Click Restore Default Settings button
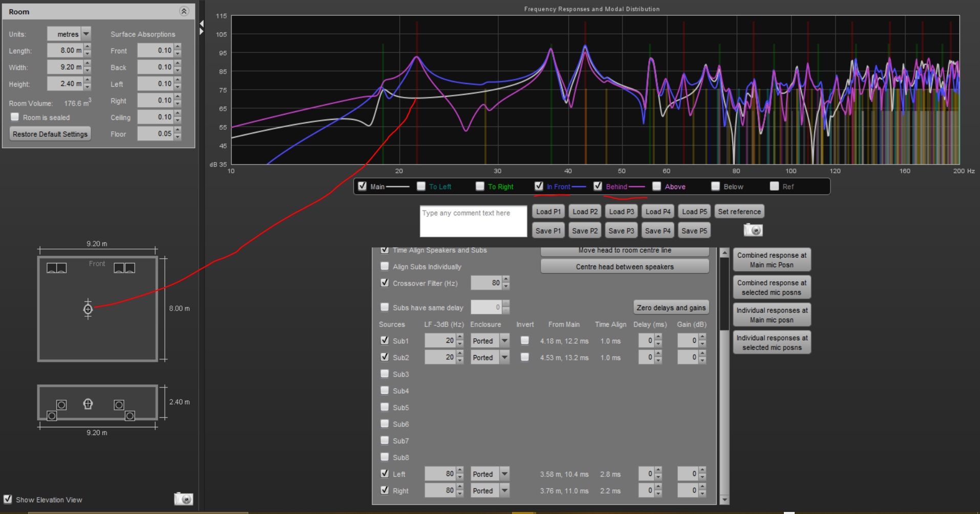 coord(50,134)
